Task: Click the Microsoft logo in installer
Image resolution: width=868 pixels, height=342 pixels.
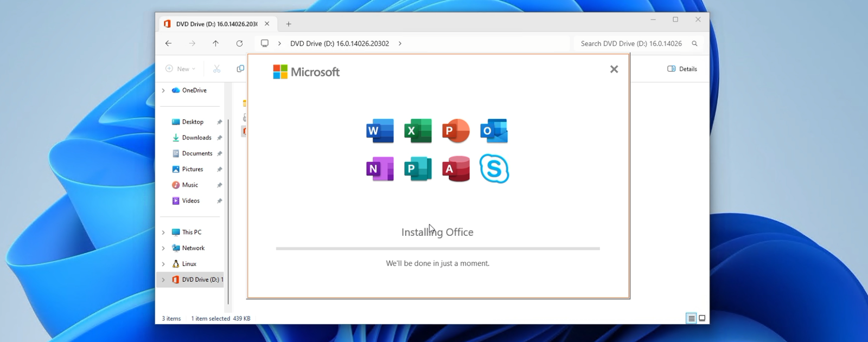Action: coord(306,72)
